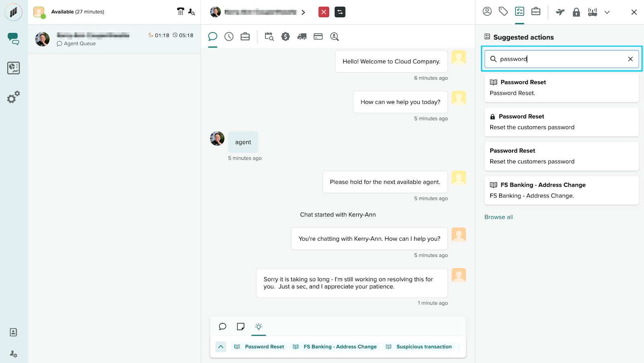Click the padlock icon in right toolbar
Screen dimensions: 644x363
576,12
